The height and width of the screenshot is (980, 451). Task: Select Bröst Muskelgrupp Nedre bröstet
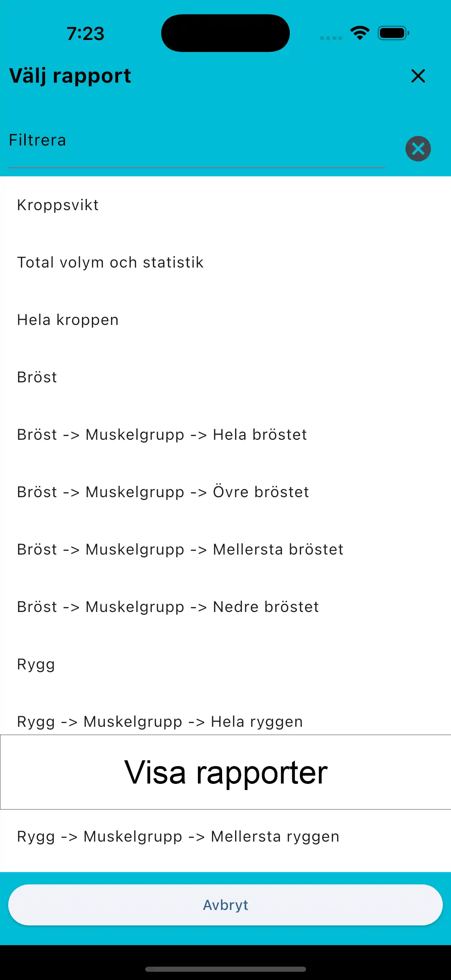point(167,607)
